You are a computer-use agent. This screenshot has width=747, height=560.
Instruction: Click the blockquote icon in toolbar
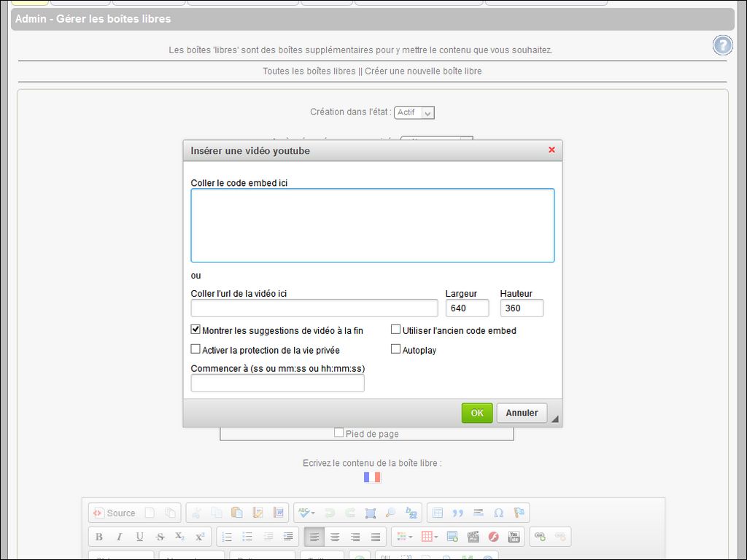pos(458,513)
